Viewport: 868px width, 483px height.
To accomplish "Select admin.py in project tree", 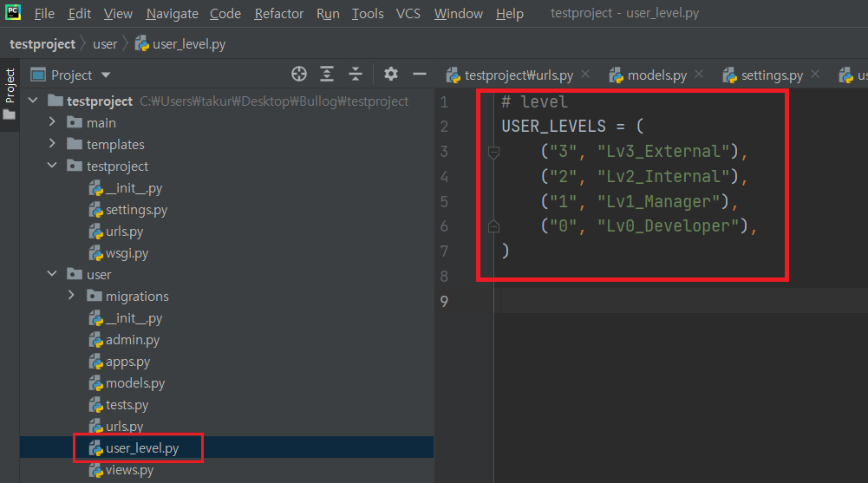I will (133, 340).
